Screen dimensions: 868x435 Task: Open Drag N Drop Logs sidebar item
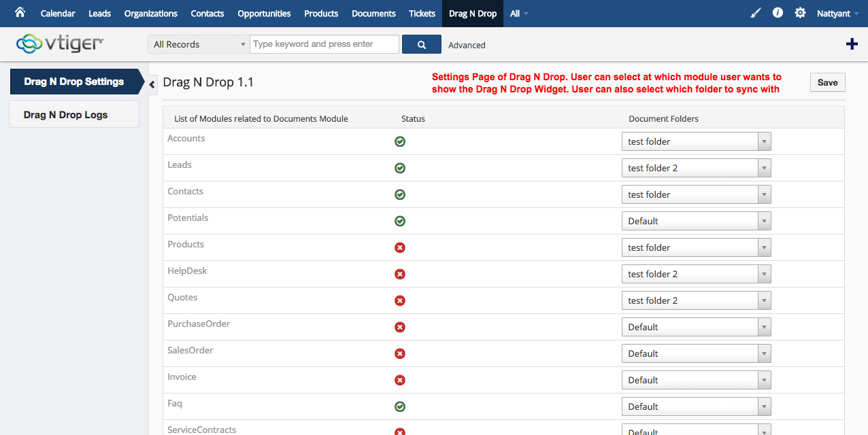coord(73,114)
